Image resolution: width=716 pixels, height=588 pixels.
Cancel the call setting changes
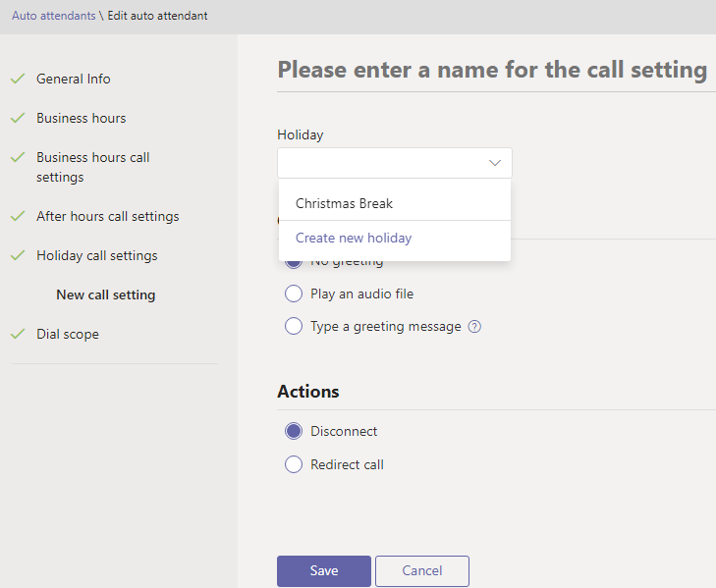421,570
